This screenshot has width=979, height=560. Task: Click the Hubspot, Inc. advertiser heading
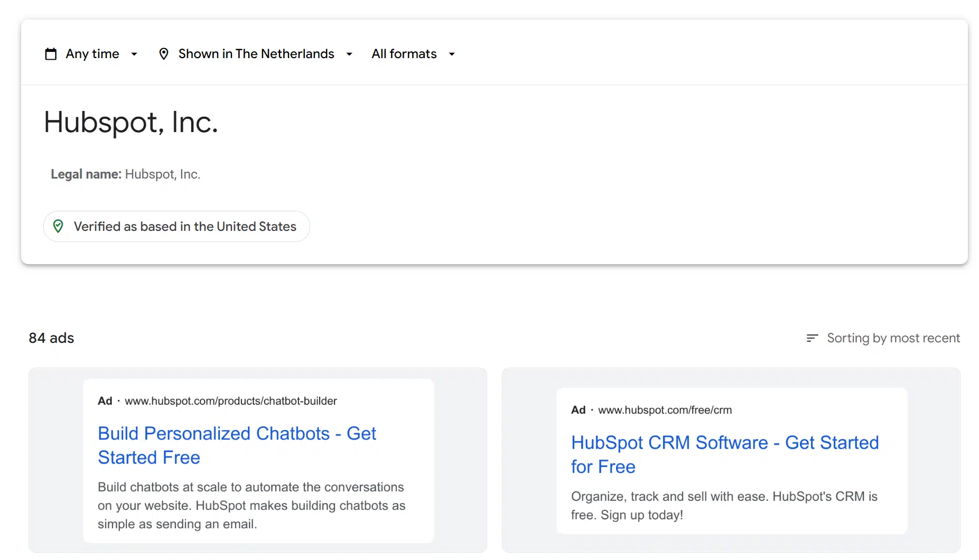point(130,122)
